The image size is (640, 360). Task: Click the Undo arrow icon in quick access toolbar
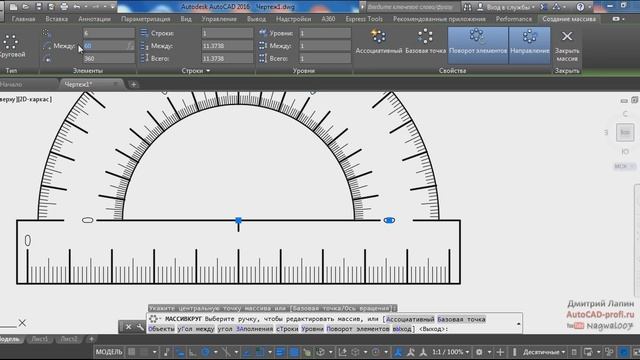(x=77, y=7)
